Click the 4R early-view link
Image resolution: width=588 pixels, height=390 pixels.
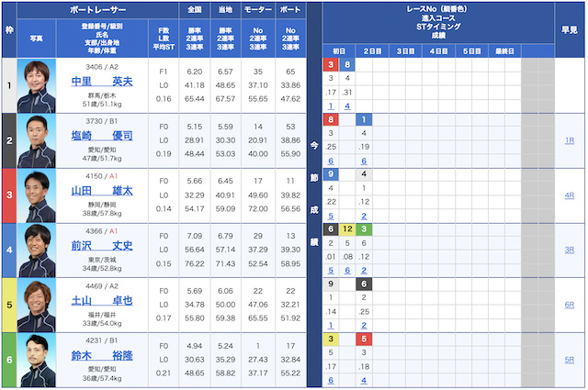[570, 195]
